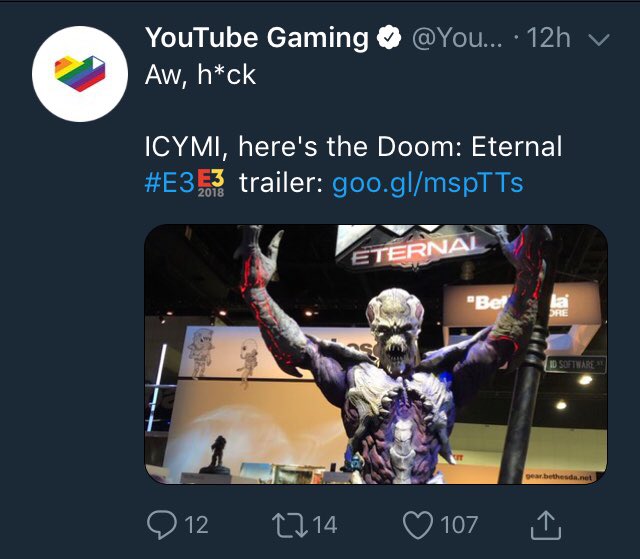Open the YouTube Gaming profile avatar
The width and height of the screenshot is (640, 559).
point(80,74)
